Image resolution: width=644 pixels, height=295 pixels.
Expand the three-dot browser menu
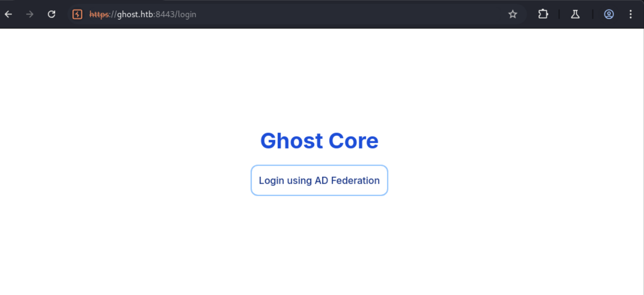pos(630,14)
